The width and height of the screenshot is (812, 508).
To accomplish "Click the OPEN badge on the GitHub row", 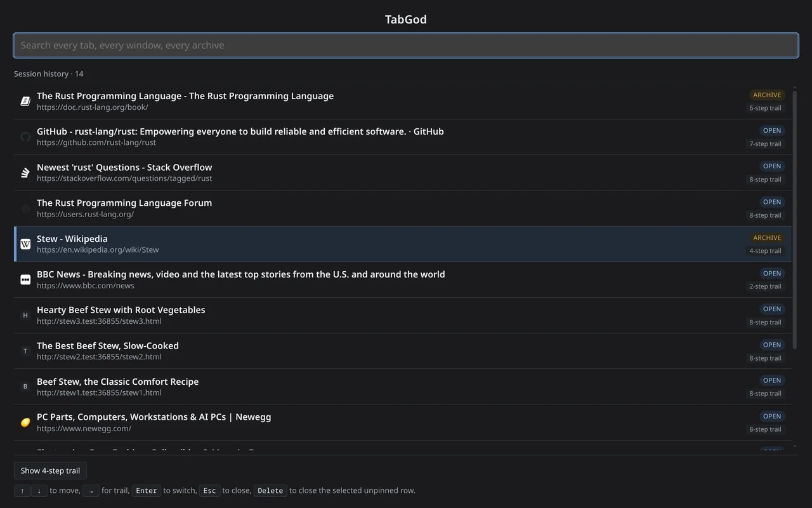I will (x=772, y=130).
